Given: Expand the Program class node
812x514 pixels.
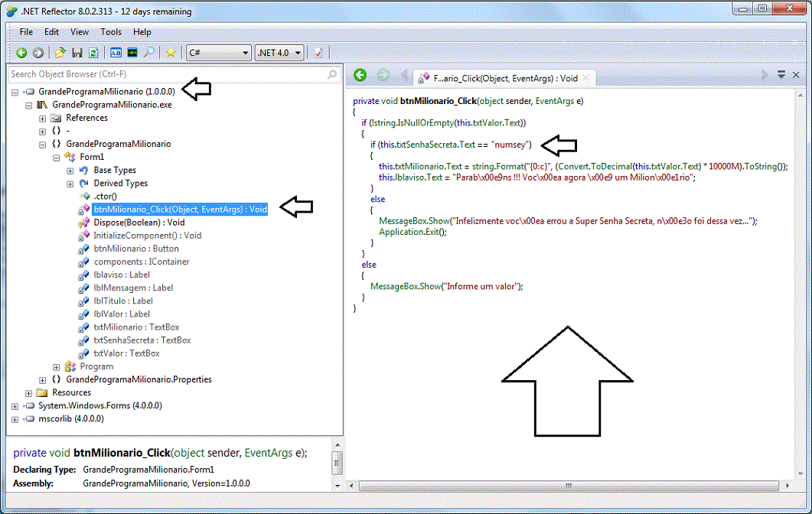Looking at the screenshot, I should pyautogui.click(x=57, y=367).
